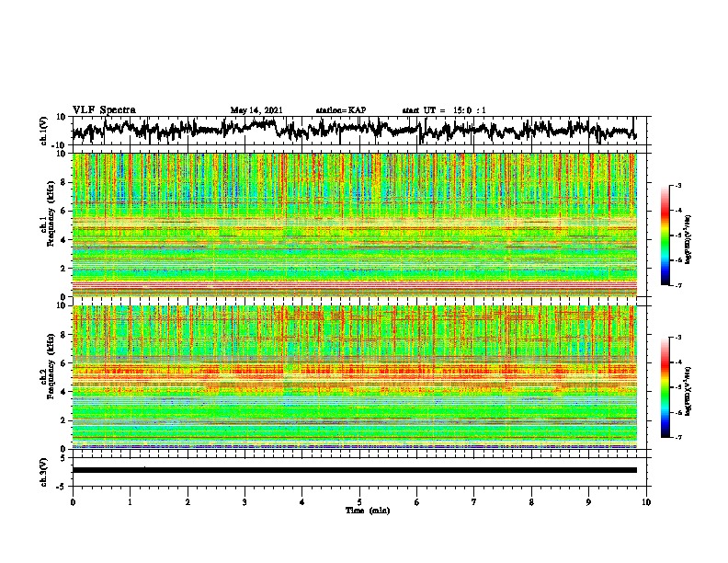Click time axis tick label "0"
Screen dimensions: 728x563
tap(73, 502)
